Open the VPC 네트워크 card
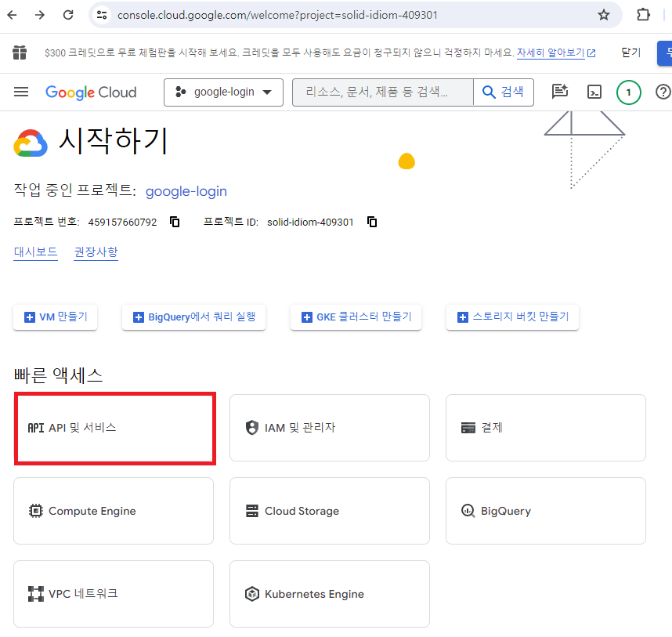672x637 pixels. [x=114, y=594]
